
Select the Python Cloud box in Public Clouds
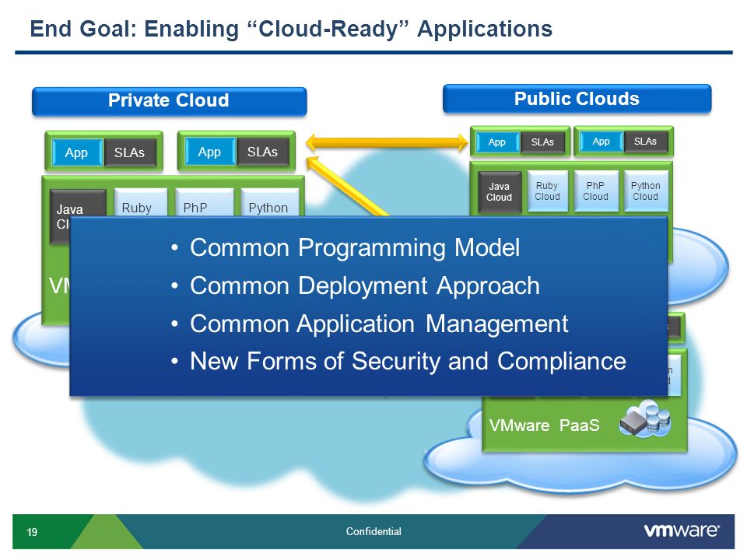coord(646,191)
